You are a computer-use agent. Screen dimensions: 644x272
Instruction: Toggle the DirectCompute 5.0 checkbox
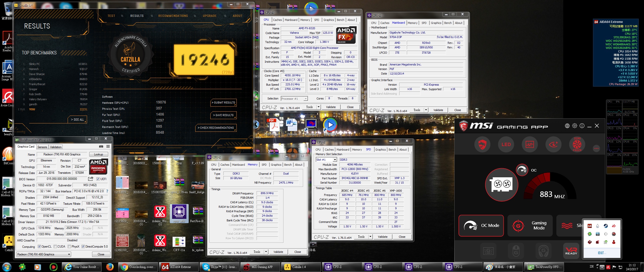[x=83, y=247]
